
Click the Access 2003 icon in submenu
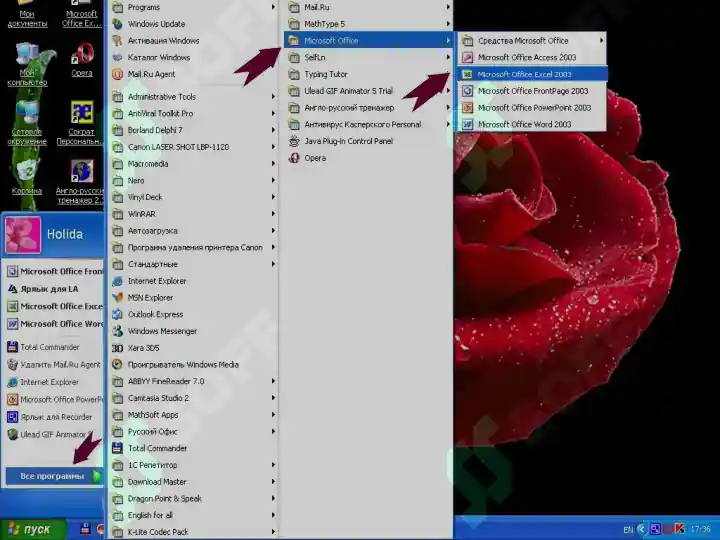467,57
